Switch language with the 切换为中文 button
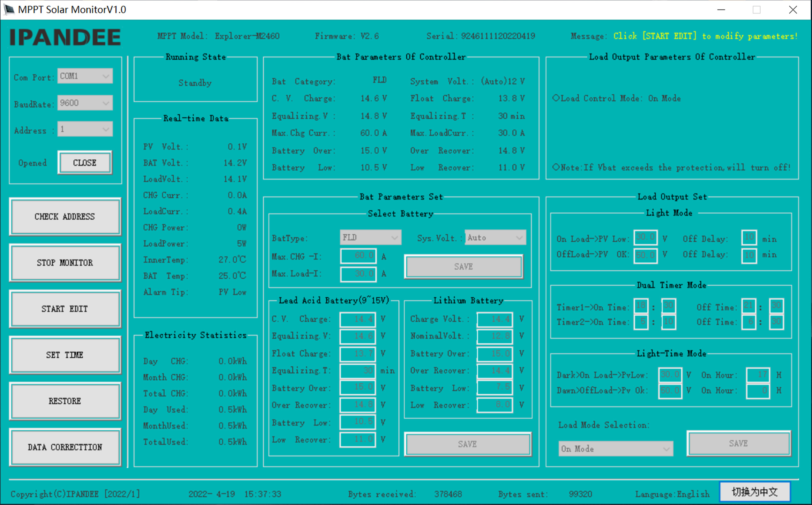812x505 pixels. click(755, 492)
